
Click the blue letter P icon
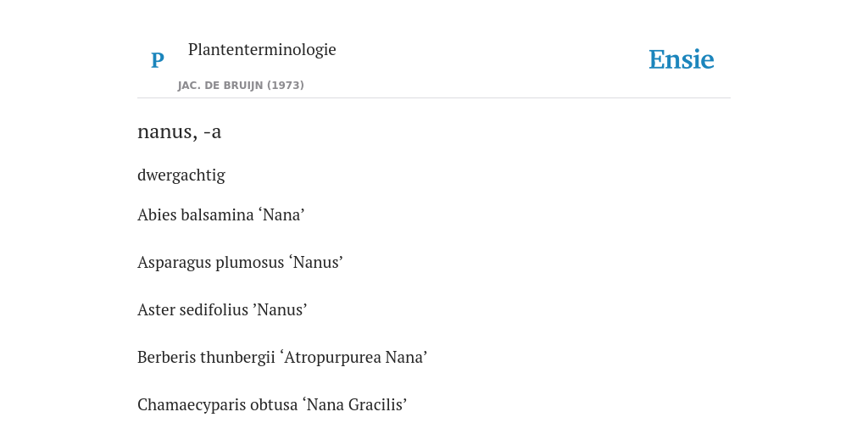coord(157,60)
